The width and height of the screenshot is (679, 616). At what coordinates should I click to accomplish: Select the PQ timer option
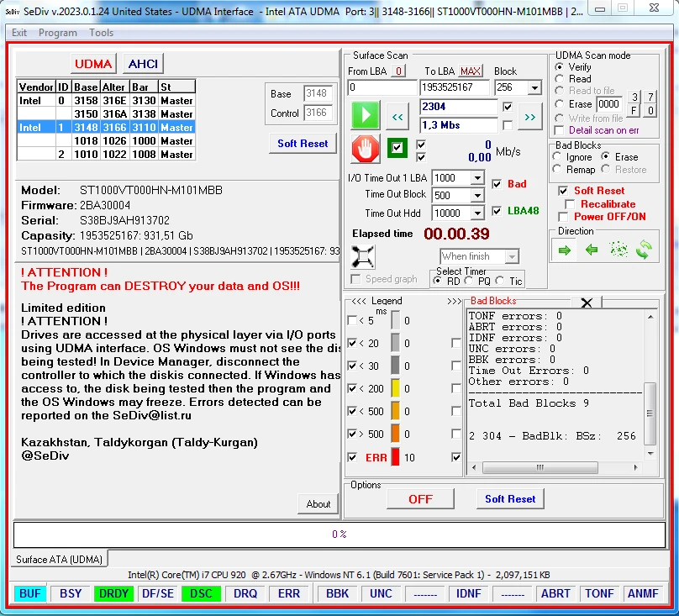coord(469,282)
